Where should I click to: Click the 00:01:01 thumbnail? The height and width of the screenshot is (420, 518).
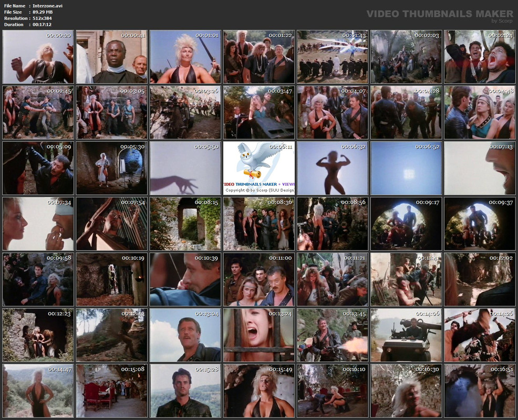tap(185, 57)
